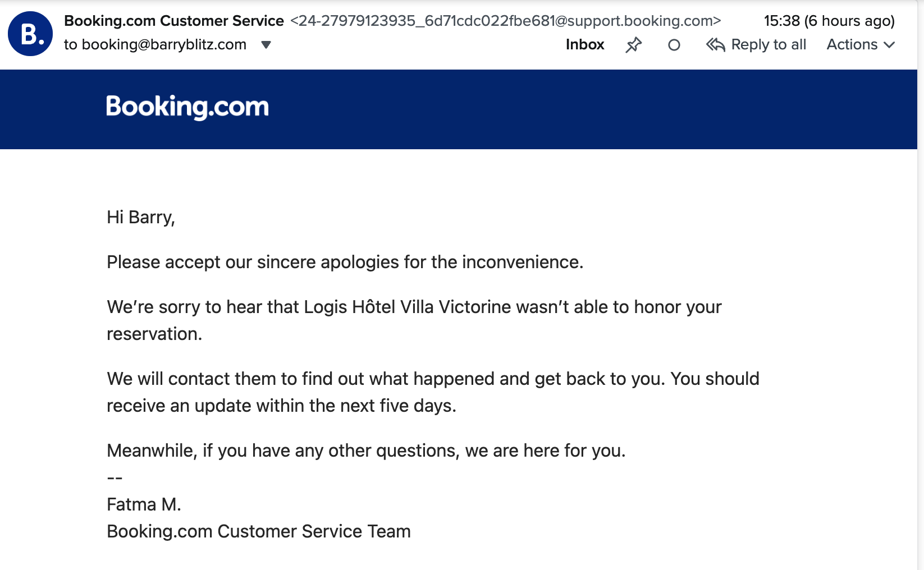Click the Inbox folder label
Screen dimensions: 924x570
tap(585, 45)
